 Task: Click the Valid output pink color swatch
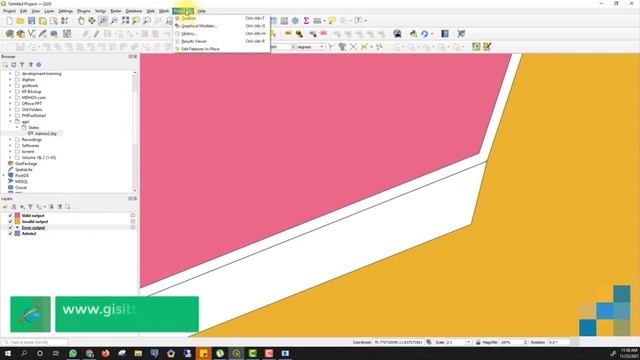(x=18, y=216)
